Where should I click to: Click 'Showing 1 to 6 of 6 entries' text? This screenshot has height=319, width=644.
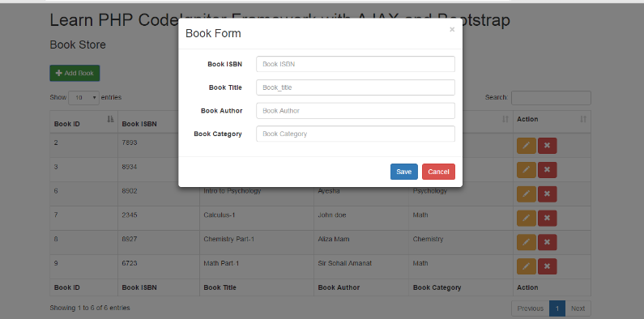tap(90, 308)
